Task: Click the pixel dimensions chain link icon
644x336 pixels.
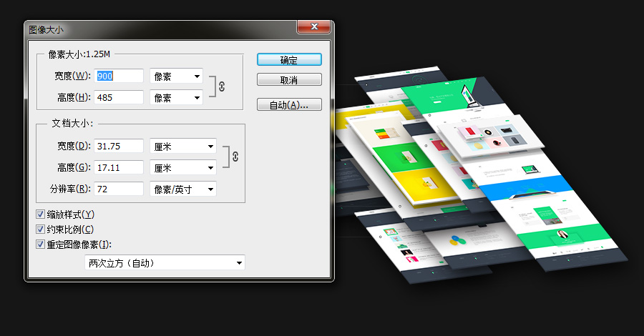Action: click(222, 87)
